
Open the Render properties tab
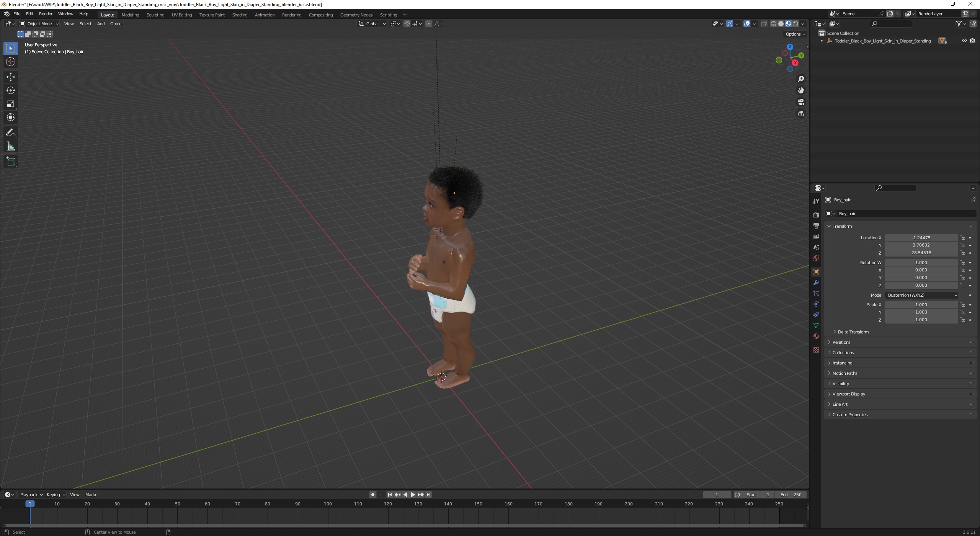pos(816,215)
